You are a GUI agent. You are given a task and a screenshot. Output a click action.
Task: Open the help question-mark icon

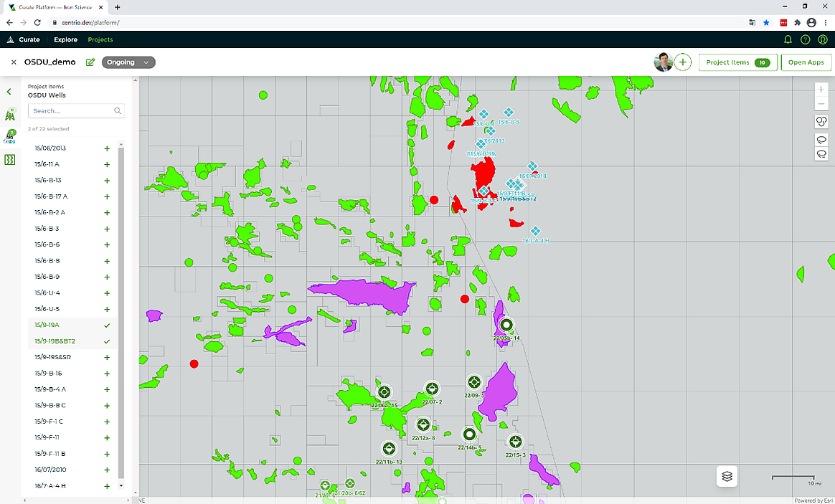click(805, 39)
